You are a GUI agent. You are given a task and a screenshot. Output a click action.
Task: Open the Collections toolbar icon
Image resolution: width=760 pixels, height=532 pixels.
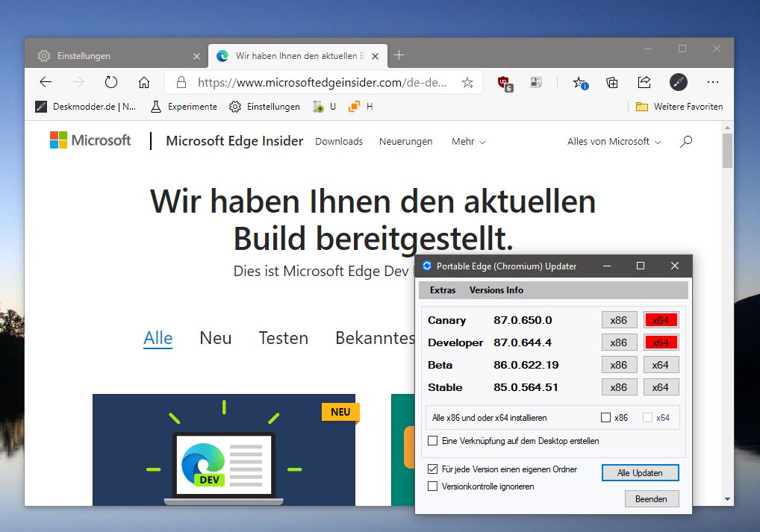pyautogui.click(x=611, y=82)
